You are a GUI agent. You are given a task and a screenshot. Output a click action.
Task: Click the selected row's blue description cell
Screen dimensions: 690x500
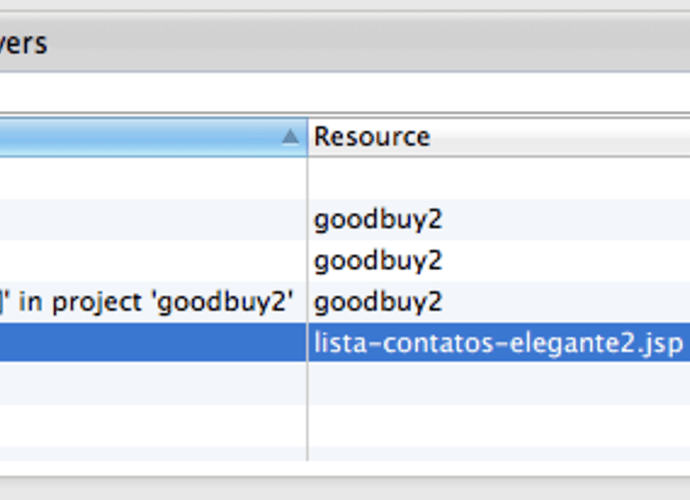coord(153,342)
